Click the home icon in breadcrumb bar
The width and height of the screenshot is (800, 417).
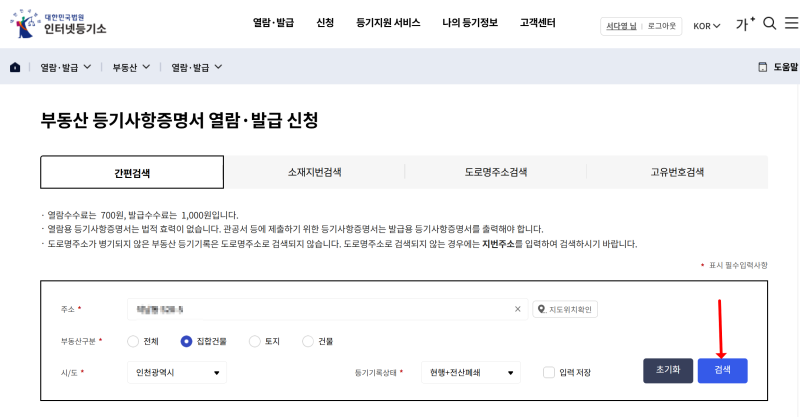click(x=15, y=67)
